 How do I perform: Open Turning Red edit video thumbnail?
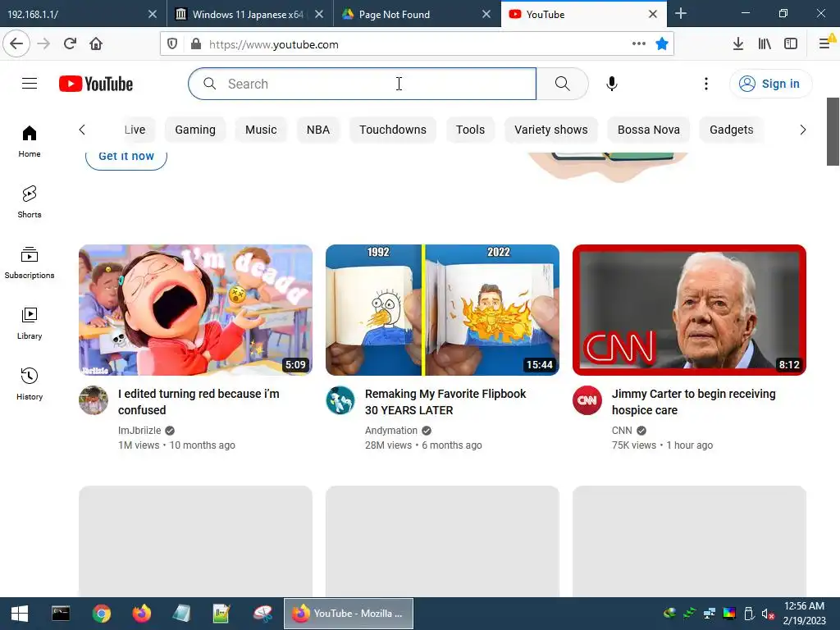(x=195, y=310)
